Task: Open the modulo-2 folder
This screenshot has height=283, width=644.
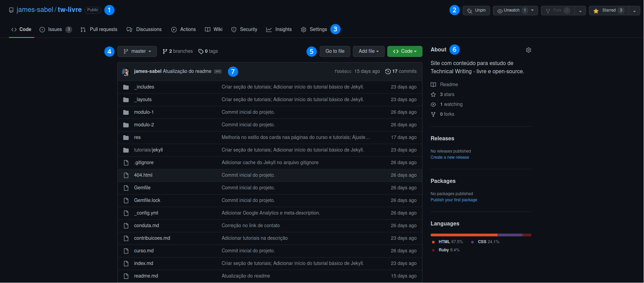Action: 144,125
